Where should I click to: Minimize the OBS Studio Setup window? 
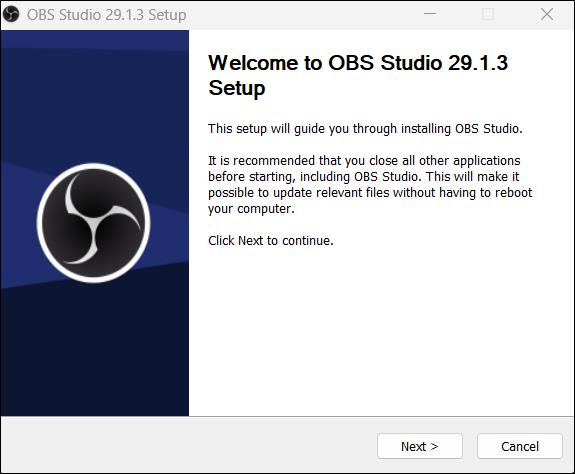(430, 14)
